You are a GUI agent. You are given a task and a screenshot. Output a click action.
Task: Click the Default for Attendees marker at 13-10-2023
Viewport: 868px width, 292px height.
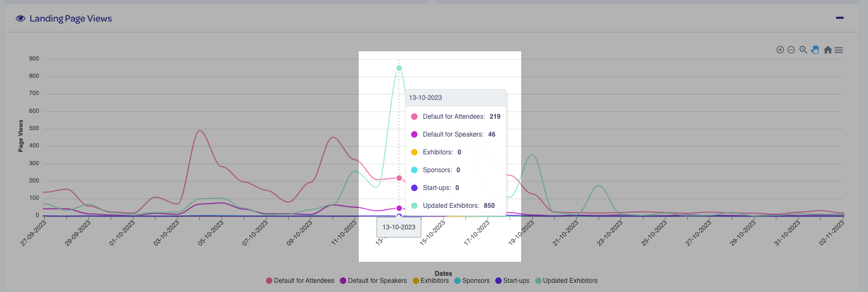coord(399,178)
